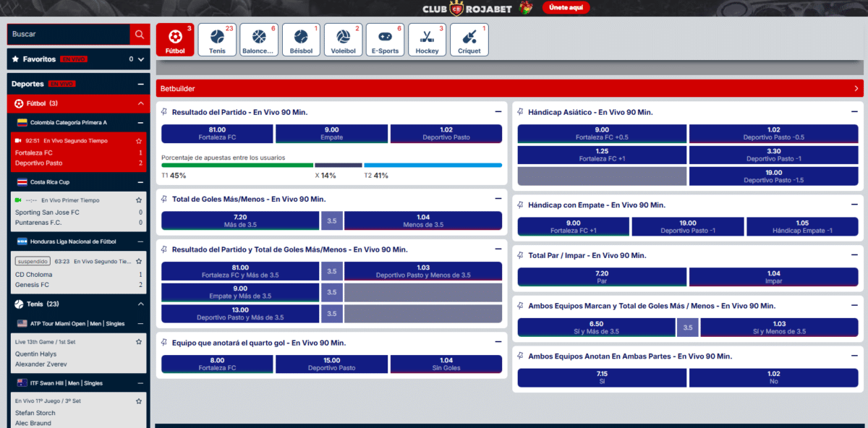
Task: Click the bet percentage distribution bar
Action: pos(331,165)
